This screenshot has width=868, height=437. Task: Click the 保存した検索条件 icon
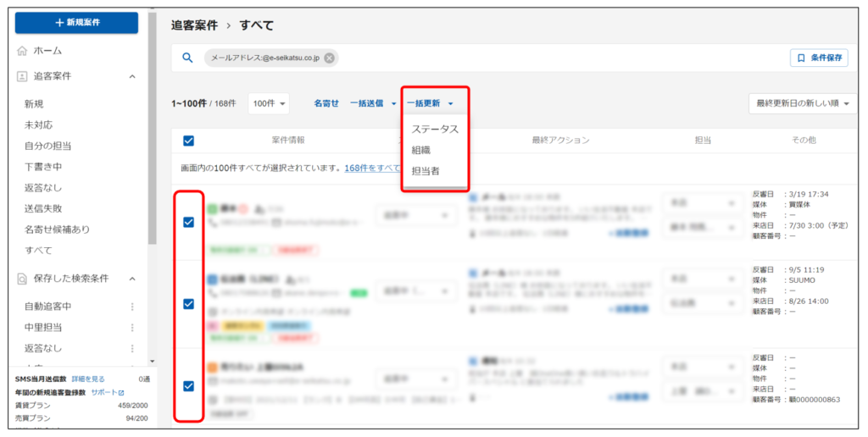22,279
